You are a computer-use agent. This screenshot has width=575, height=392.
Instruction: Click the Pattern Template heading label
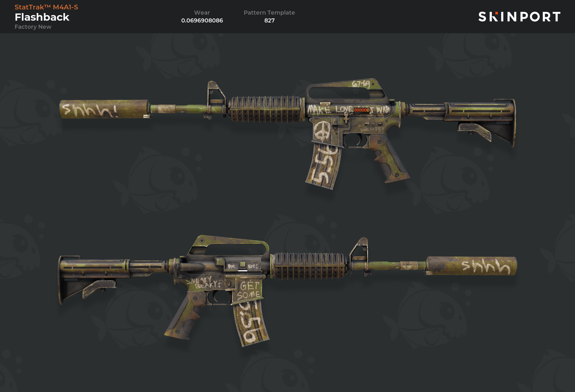(269, 13)
